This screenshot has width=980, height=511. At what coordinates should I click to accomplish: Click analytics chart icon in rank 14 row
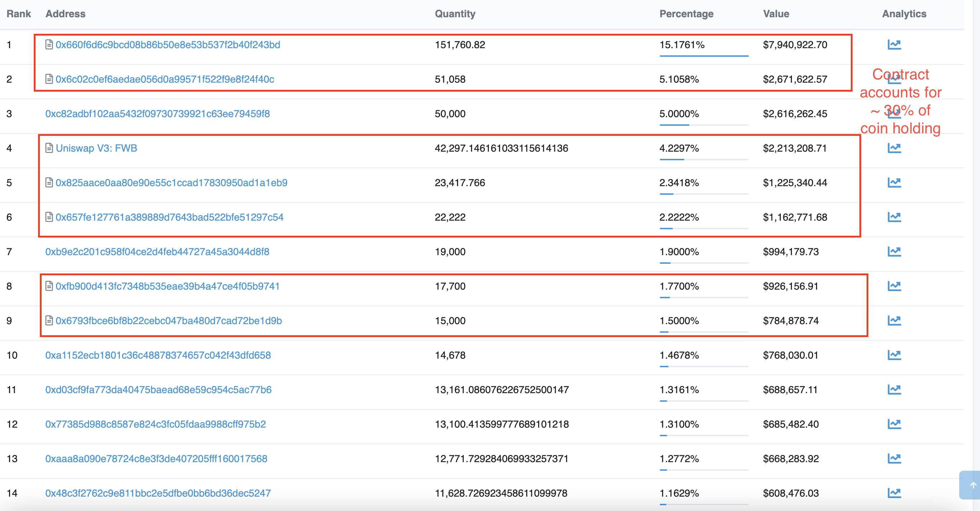point(894,493)
